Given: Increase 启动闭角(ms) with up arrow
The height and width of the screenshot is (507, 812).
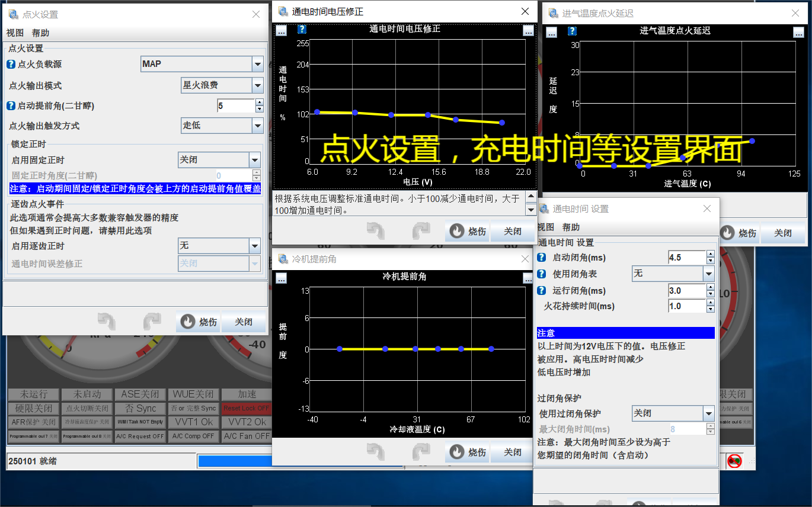Looking at the screenshot, I should pyautogui.click(x=711, y=254).
